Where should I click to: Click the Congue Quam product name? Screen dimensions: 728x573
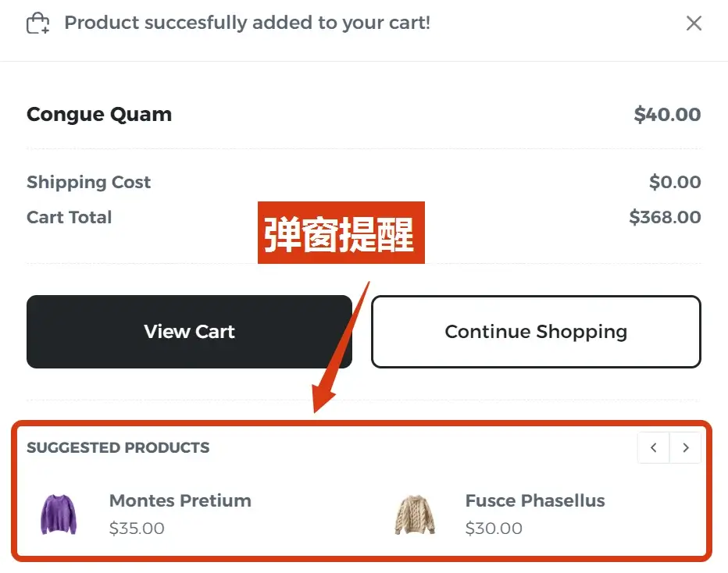(99, 115)
